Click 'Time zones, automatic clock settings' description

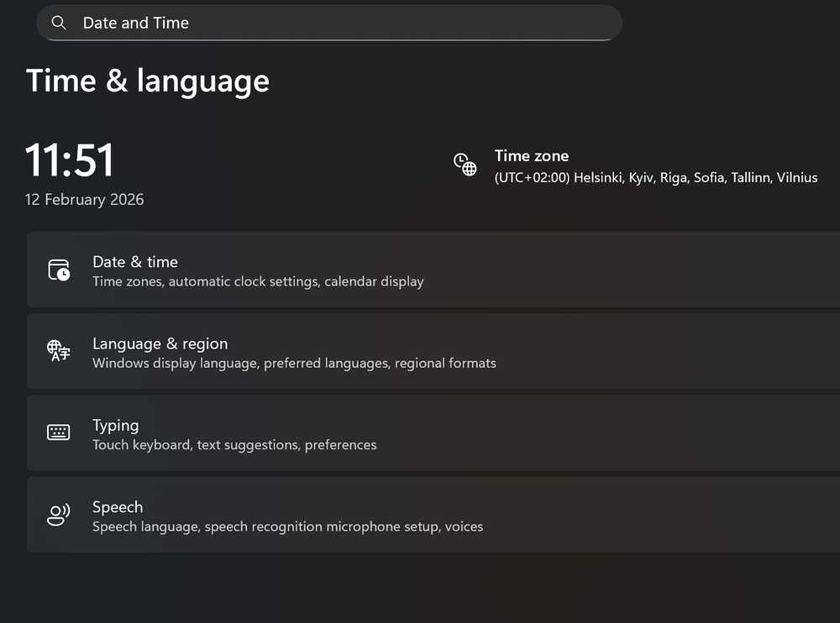point(258,282)
